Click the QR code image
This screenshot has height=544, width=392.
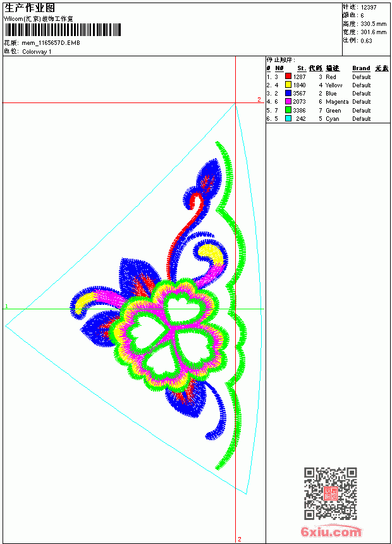pos(331,493)
